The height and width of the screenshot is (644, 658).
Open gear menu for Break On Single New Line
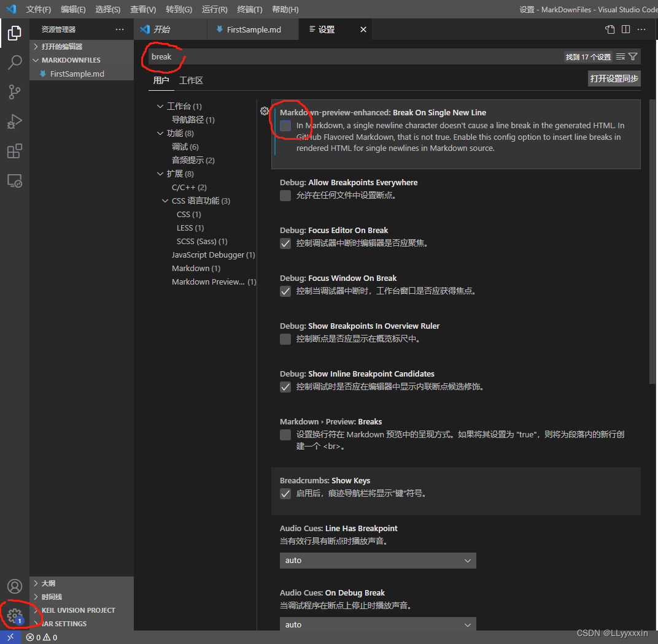264,111
